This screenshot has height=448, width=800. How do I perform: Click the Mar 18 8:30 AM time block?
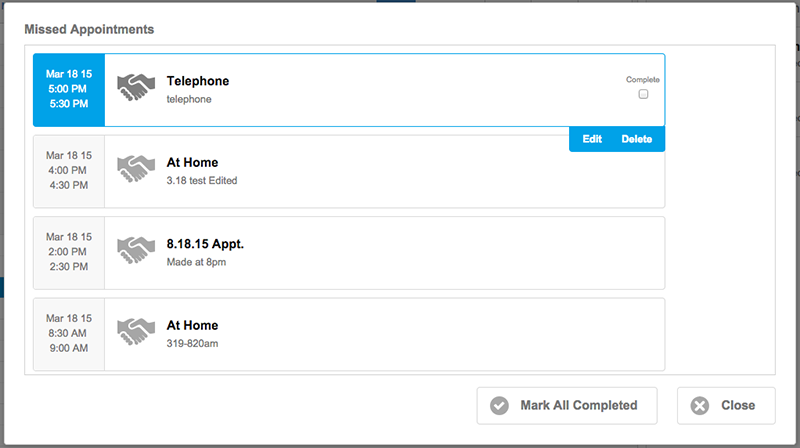[69, 334]
